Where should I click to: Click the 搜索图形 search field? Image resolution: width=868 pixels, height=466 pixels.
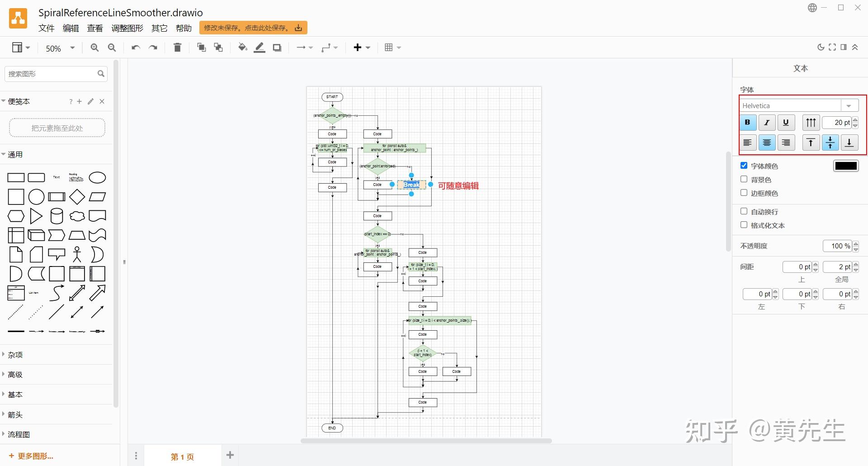pyautogui.click(x=56, y=74)
